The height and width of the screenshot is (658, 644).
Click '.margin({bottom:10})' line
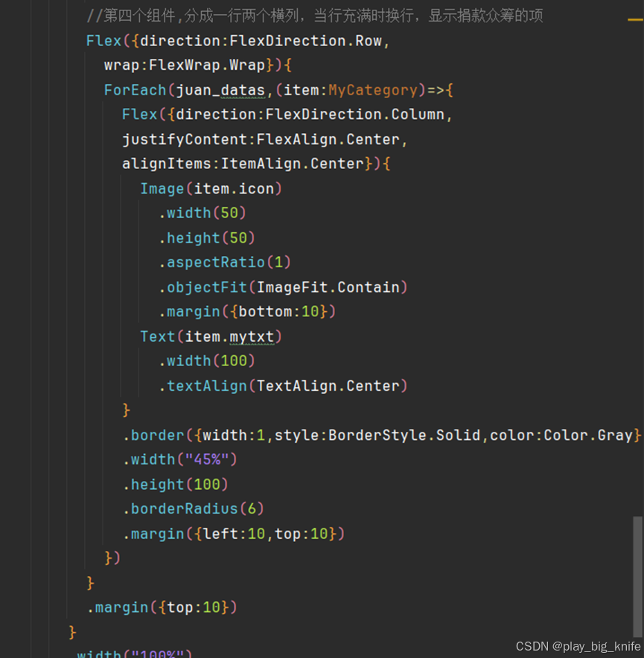247,311
